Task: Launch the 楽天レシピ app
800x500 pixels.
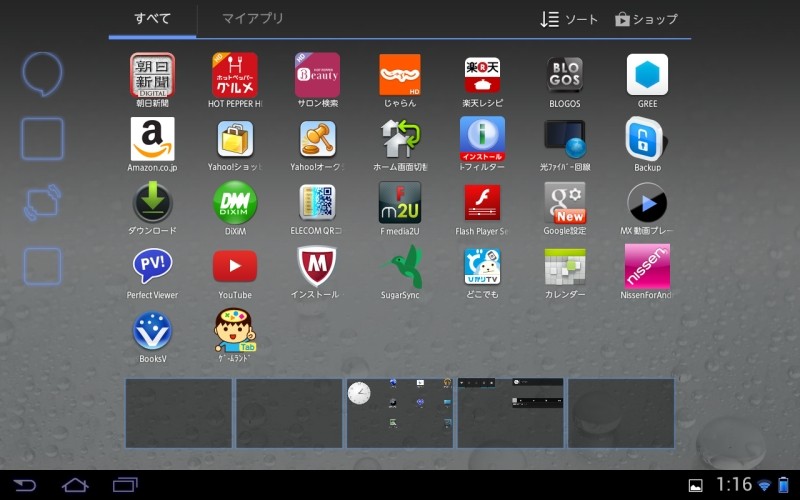Action: tap(482, 75)
